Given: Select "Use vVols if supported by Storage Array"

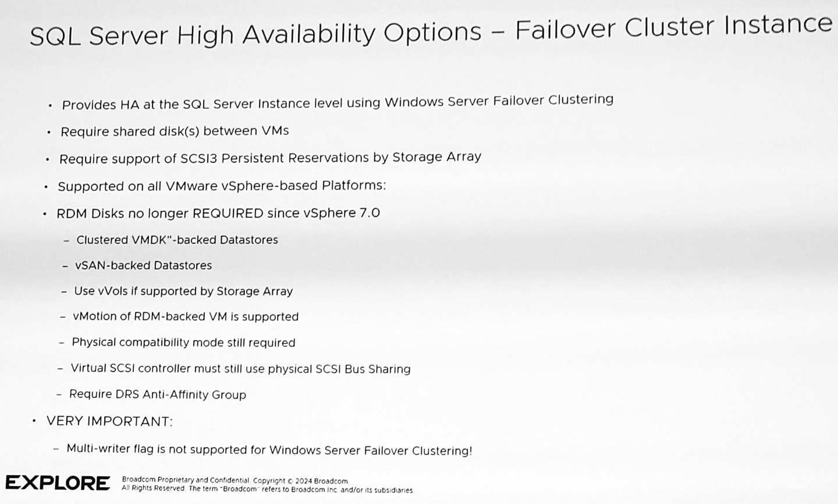Looking at the screenshot, I should pos(183,291).
